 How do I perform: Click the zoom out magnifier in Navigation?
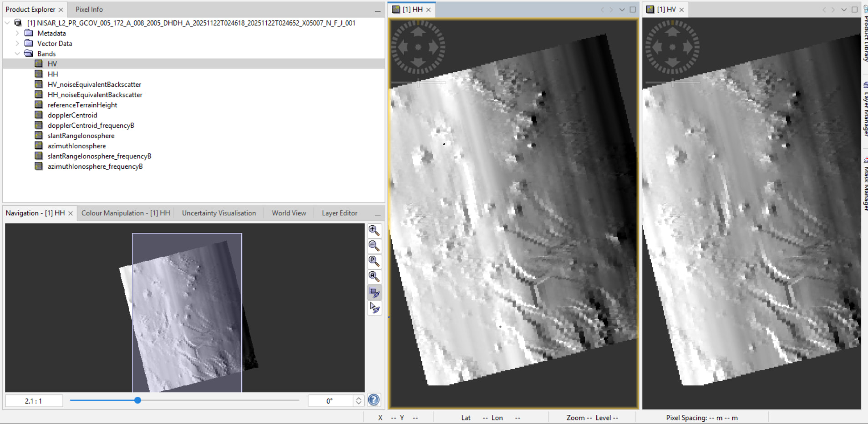[x=374, y=246]
